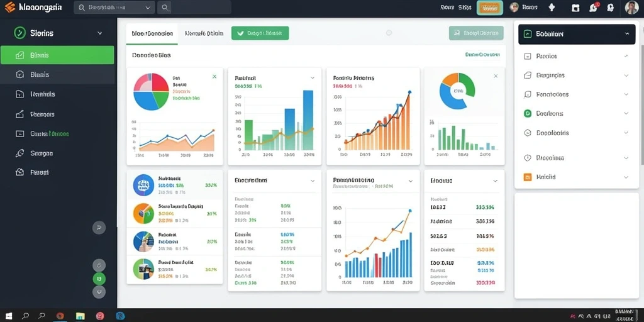Click the magnifier search button in top bar
This screenshot has height=322, width=644.
tap(165, 8)
